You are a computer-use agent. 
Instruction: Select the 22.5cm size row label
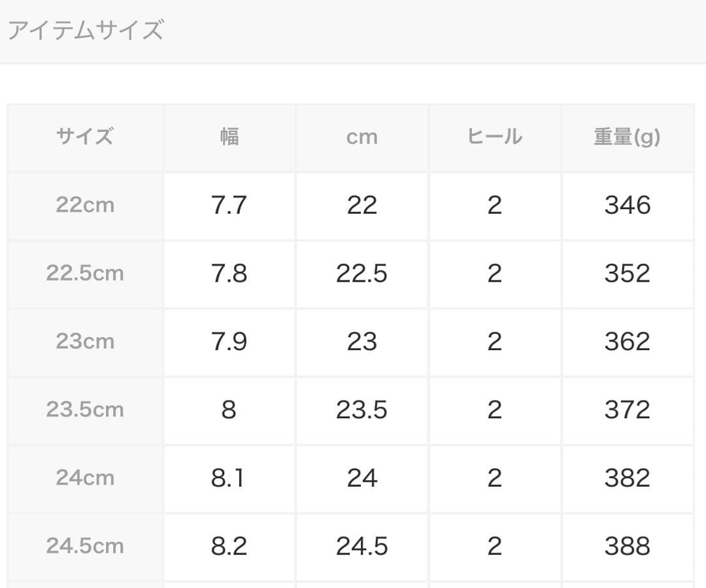[x=85, y=273]
